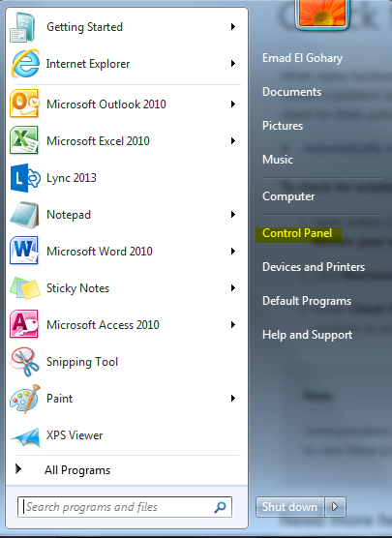The height and width of the screenshot is (538, 392).
Task: Select the Paint label
Action: [60, 399]
